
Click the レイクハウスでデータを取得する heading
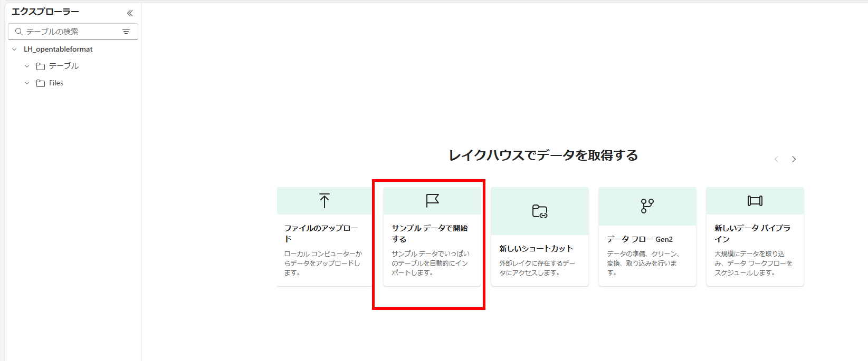(x=543, y=155)
